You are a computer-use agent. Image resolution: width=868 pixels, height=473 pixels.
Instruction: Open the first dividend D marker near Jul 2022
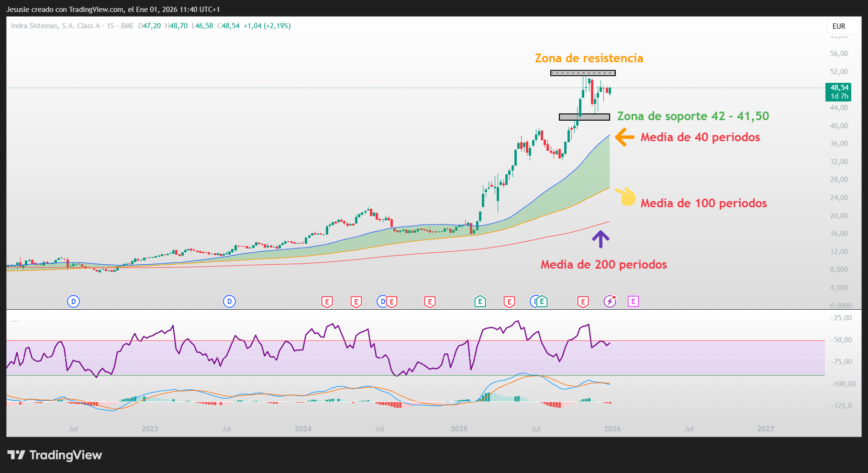pos(73,301)
